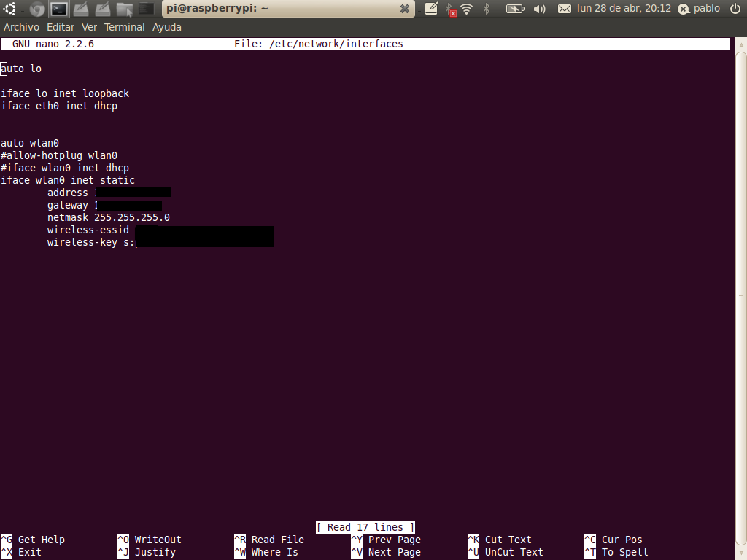Click the Bluetooth icon in the system tray
Screen dimensions: 747x560
coord(487,8)
